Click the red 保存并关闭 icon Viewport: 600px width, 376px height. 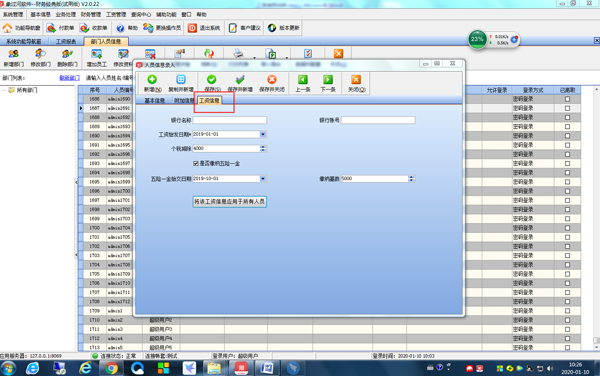tap(272, 80)
